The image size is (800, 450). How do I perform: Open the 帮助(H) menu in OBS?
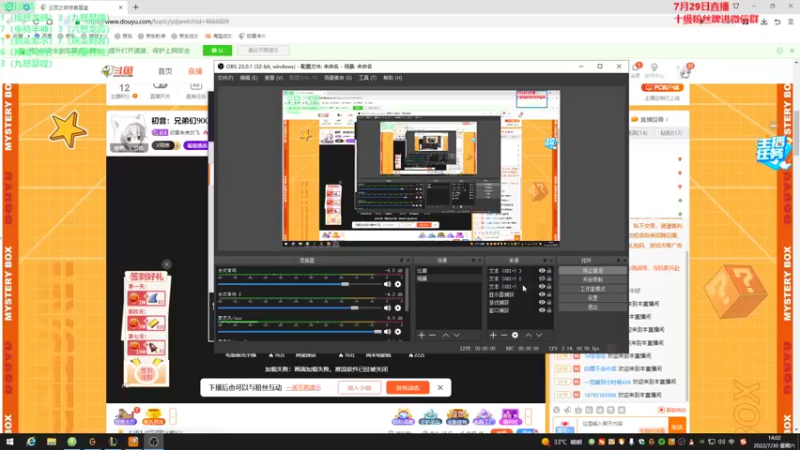click(392, 78)
